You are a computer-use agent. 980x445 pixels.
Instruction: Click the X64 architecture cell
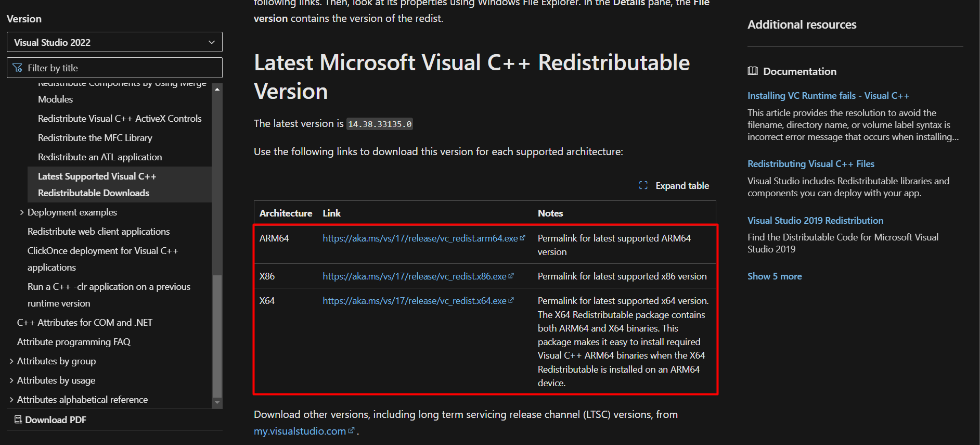click(267, 301)
